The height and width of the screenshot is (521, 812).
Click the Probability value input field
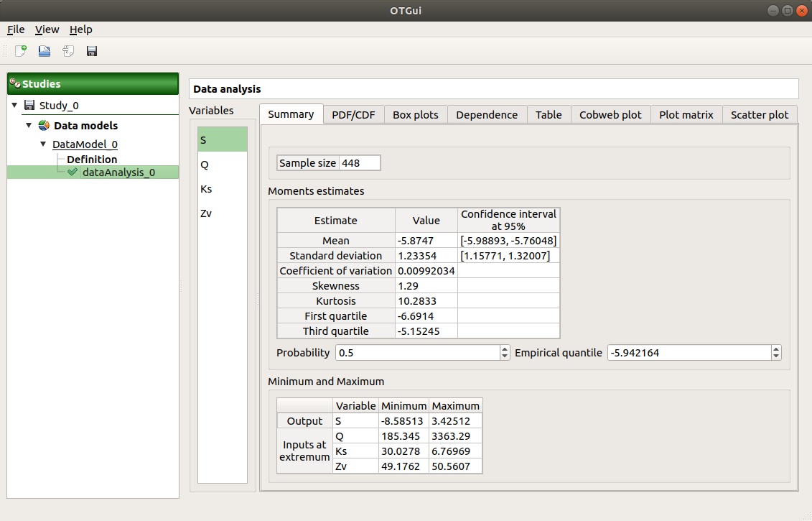tap(416, 353)
